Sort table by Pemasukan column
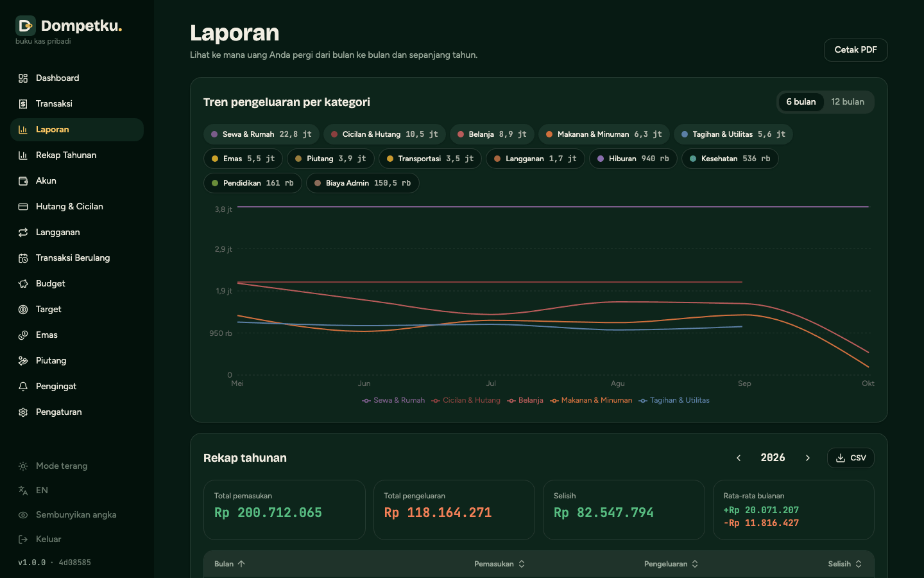This screenshot has height=578, width=924. pyautogui.click(x=500, y=564)
